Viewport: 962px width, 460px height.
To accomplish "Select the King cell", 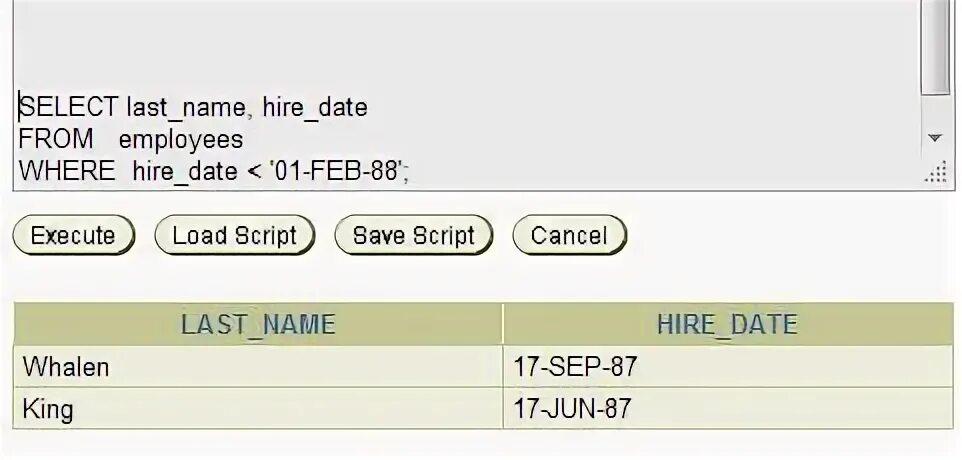I will (258, 408).
